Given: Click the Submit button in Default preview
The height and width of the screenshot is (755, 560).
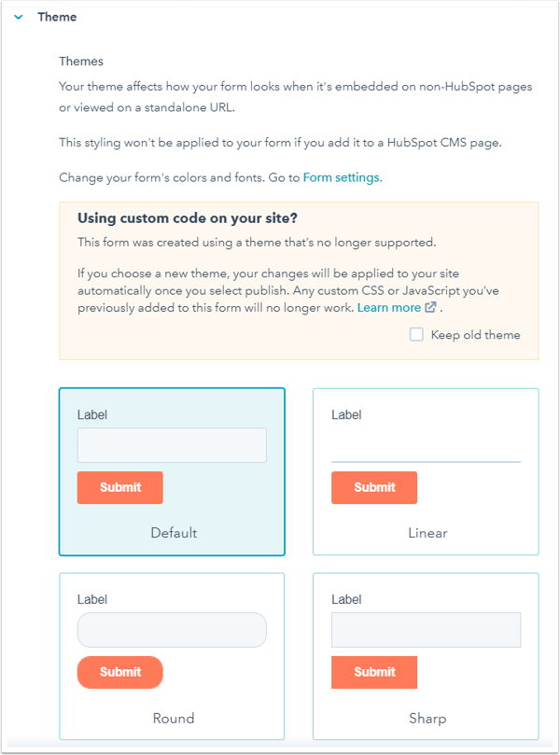Looking at the screenshot, I should (119, 488).
